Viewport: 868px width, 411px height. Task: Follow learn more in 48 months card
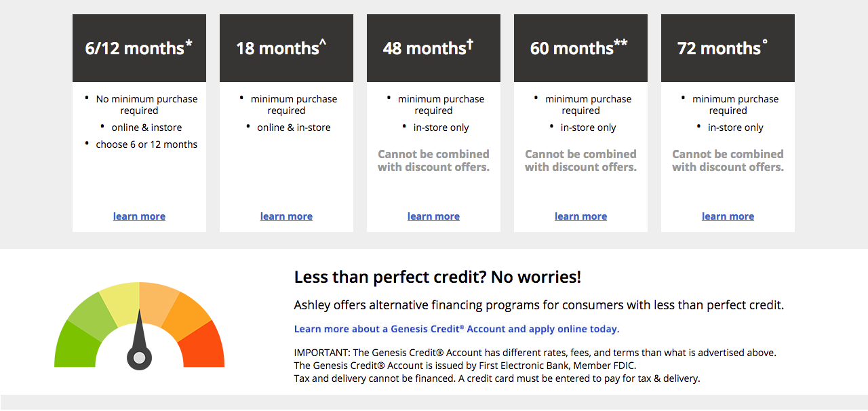(x=433, y=216)
